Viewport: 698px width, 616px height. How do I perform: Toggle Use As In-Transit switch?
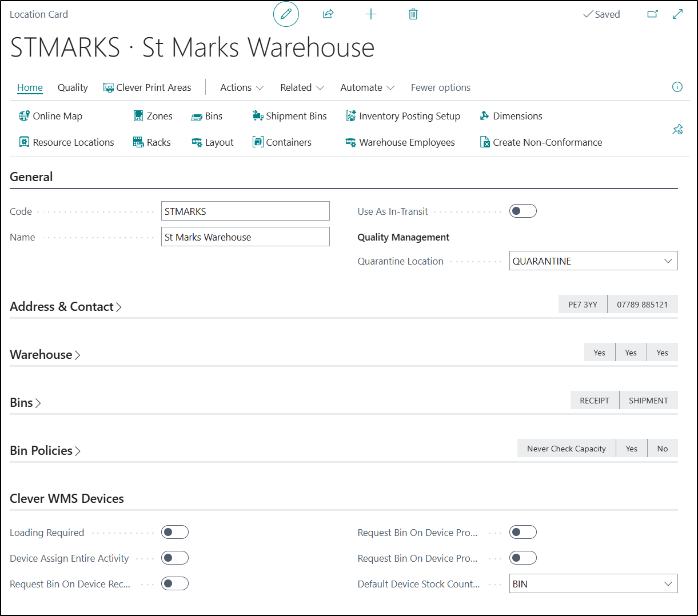pyautogui.click(x=523, y=211)
